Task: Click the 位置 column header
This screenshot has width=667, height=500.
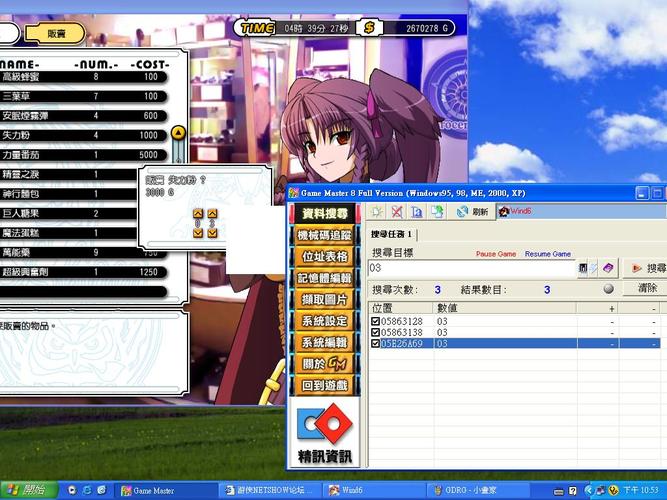Action: [401, 308]
